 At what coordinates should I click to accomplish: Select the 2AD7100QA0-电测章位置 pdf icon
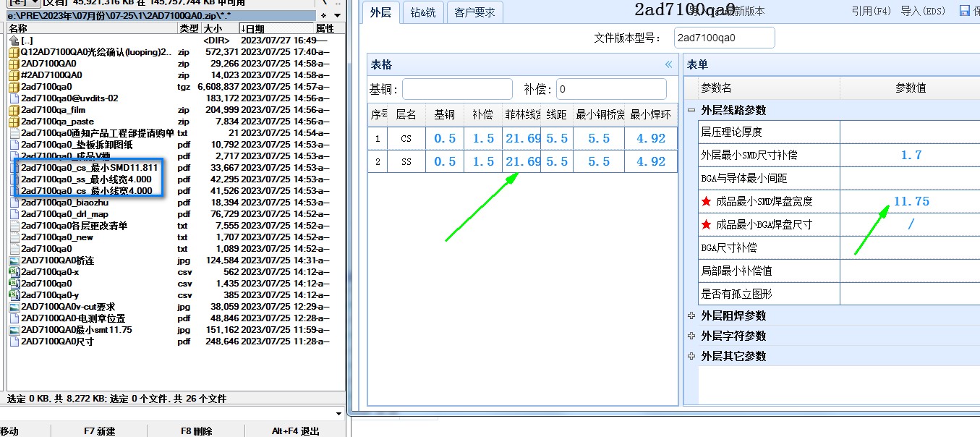14,318
